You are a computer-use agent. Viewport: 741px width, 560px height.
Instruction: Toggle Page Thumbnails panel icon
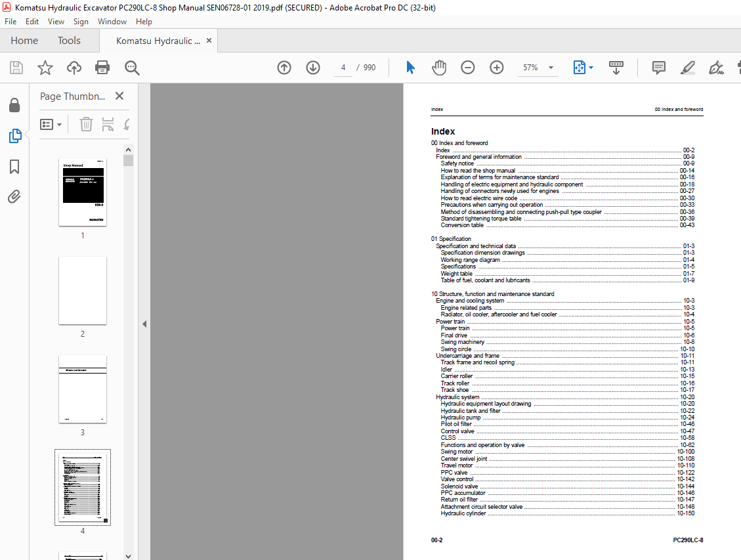coord(15,136)
